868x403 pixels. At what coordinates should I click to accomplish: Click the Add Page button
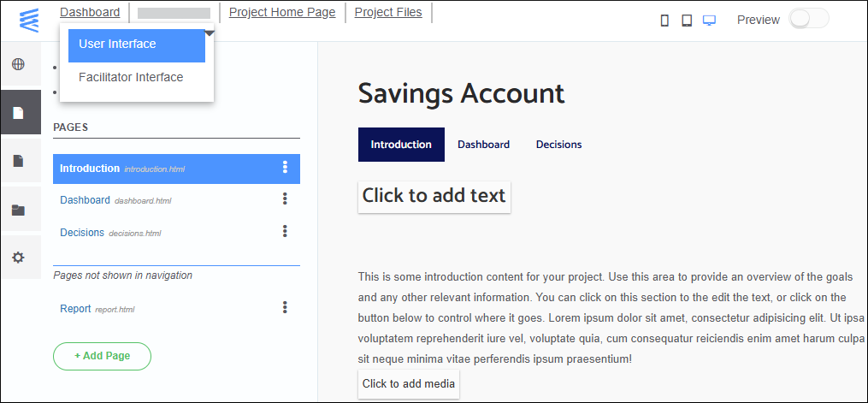pos(102,356)
